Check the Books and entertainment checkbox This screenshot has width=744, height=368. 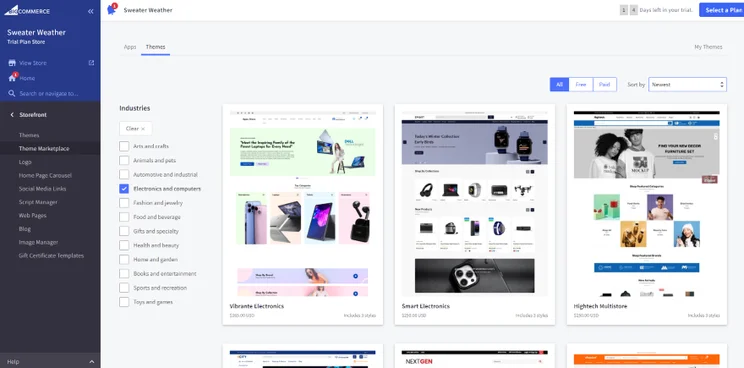[x=124, y=274]
